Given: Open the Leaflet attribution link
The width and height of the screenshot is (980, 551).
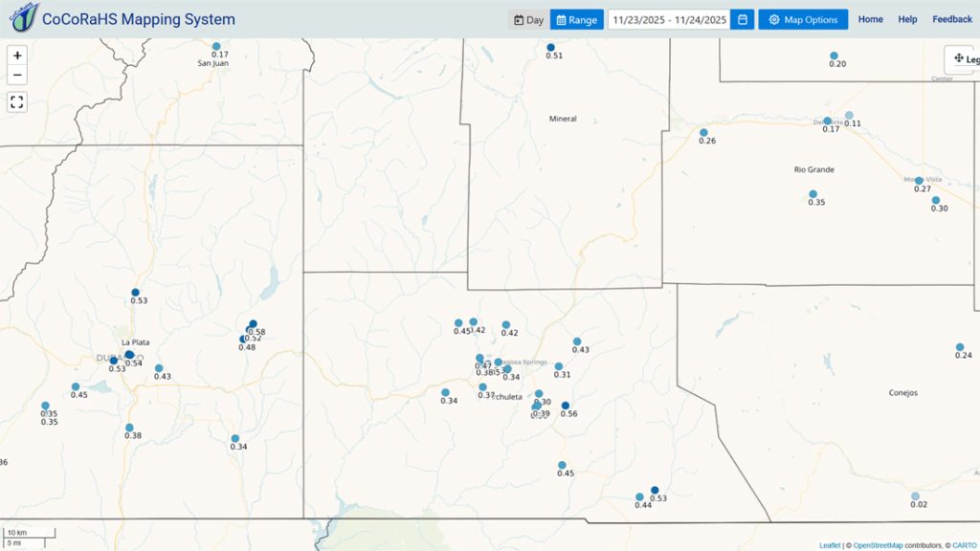Looking at the screenshot, I should 830,545.
